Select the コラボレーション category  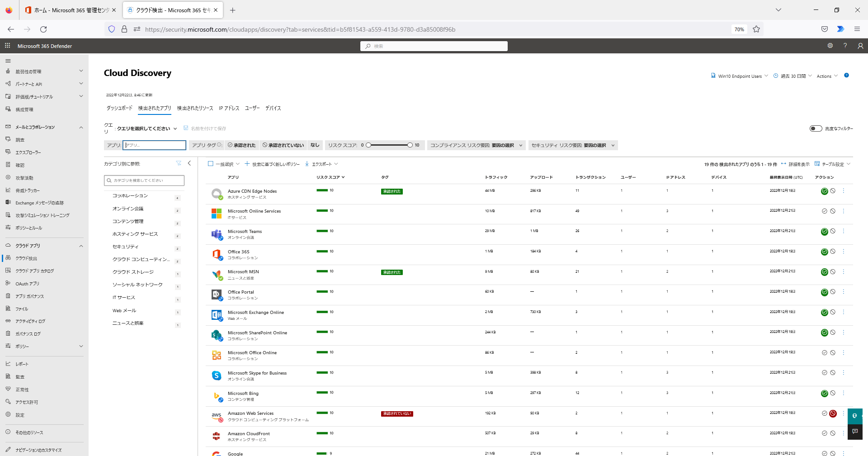pyautogui.click(x=130, y=196)
